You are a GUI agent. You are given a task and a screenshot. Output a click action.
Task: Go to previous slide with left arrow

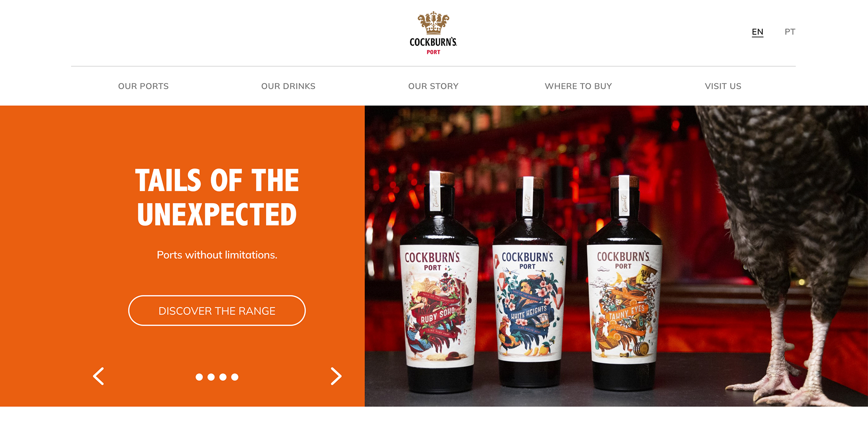[99, 376]
